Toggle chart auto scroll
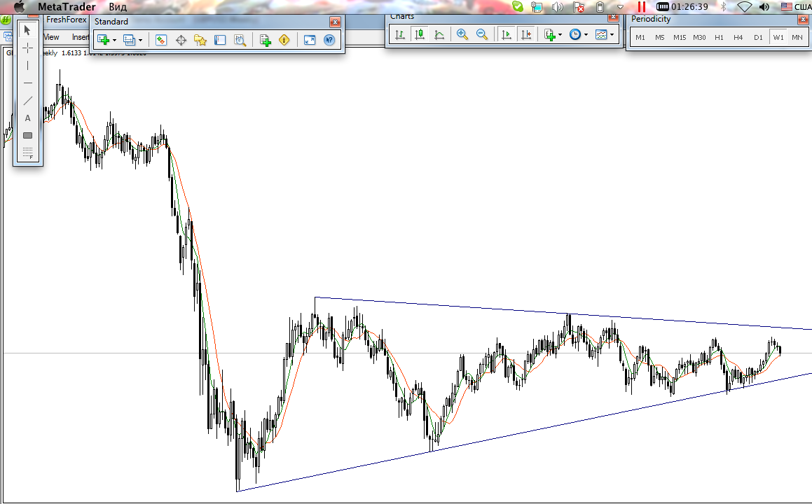This screenshot has width=812, height=504. click(507, 35)
